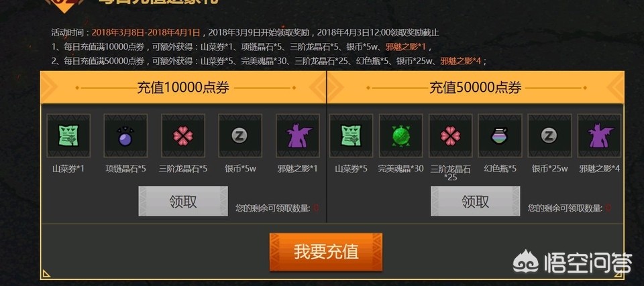The width and height of the screenshot is (644, 286).
Task: Click the orange 我要充值 button
Action: tap(326, 252)
